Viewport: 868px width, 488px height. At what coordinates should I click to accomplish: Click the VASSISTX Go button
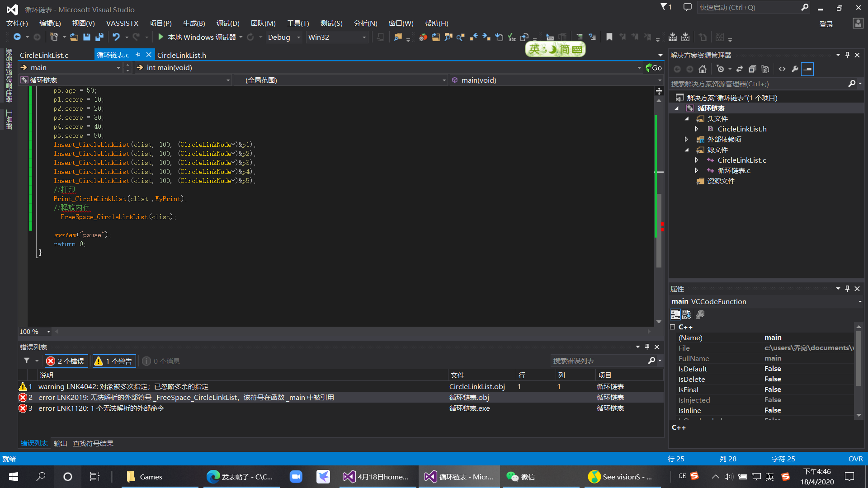[x=654, y=68]
